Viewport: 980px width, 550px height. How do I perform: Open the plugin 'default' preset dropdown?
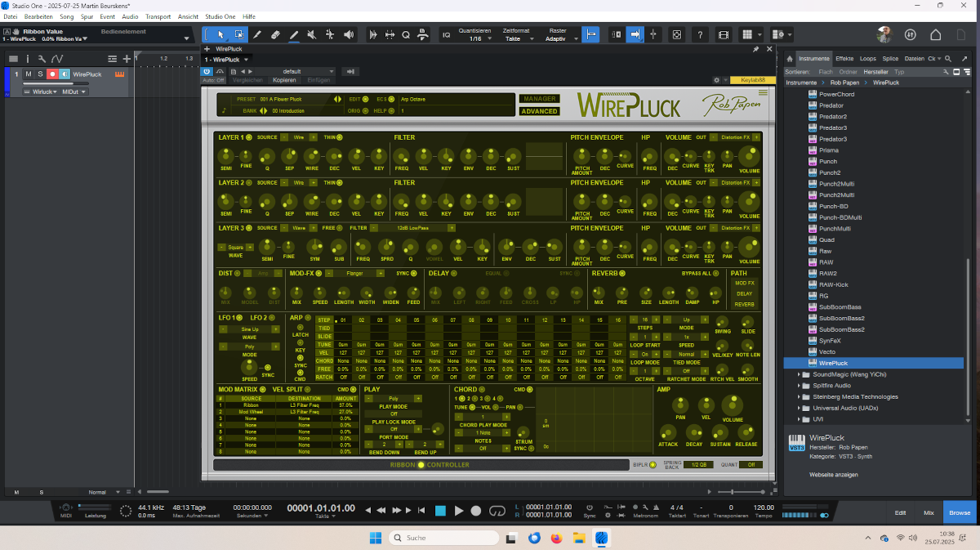coord(295,71)
